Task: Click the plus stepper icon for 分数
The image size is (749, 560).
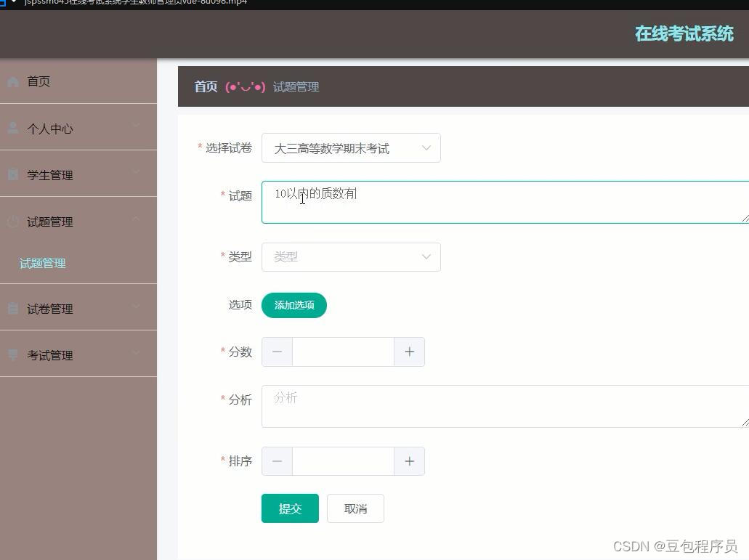Action: 409,352
